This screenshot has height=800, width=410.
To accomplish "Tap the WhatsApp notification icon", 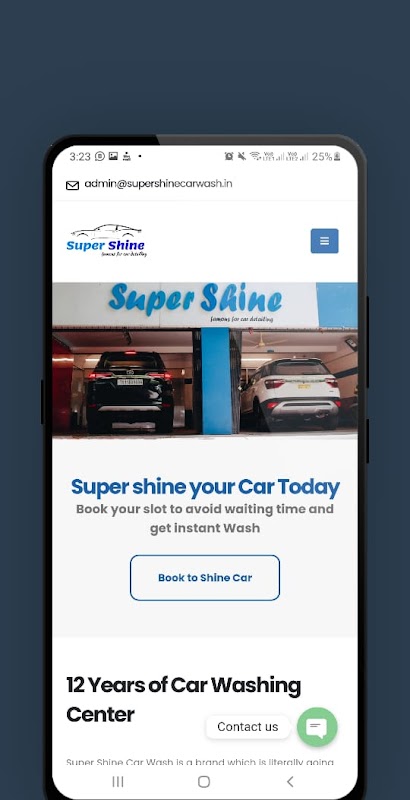I will [x=100, y=157].
